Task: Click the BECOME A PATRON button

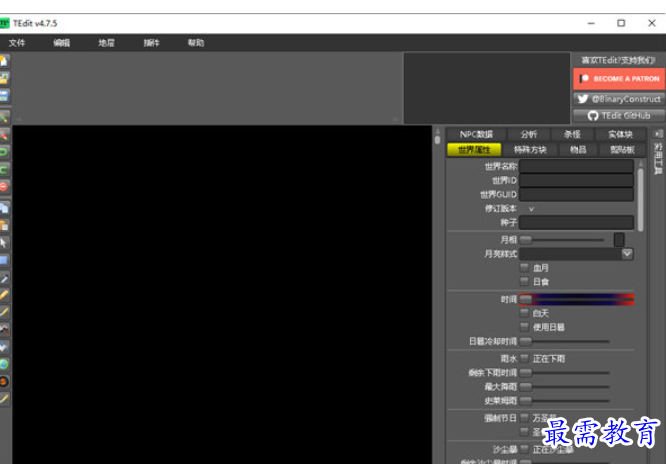Action: pyautogui.click(x=618, y=79)
